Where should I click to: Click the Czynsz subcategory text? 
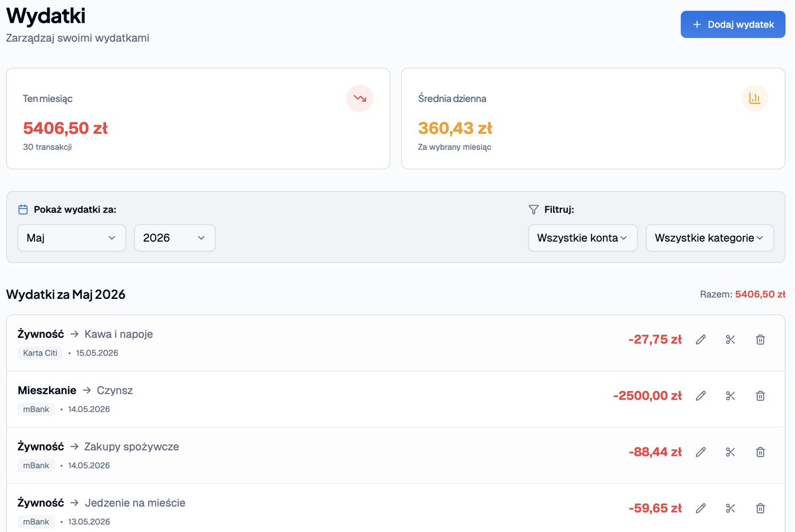point(115,390)
